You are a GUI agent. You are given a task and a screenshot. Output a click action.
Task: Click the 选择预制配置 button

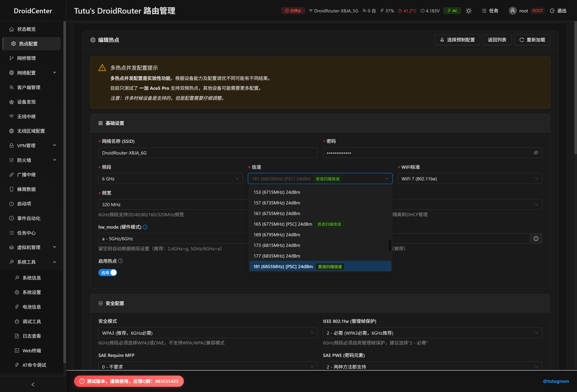click(457, 40)
